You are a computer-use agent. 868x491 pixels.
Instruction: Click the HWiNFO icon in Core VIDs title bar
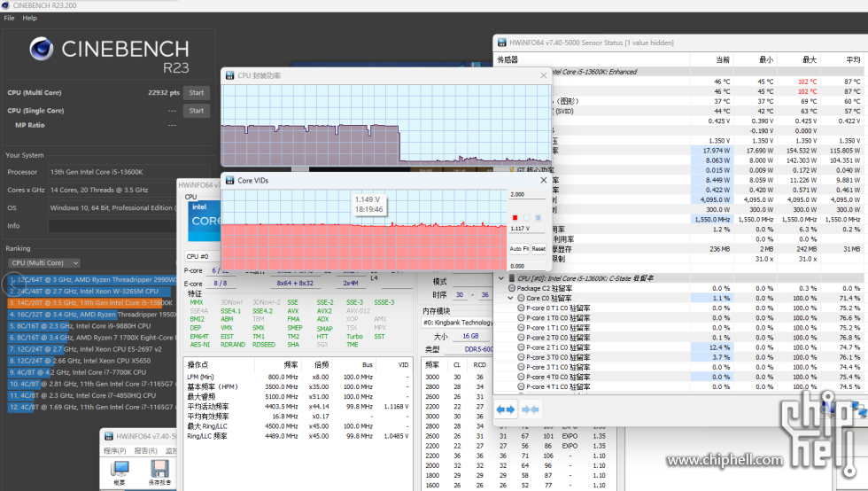click(229, 180)
